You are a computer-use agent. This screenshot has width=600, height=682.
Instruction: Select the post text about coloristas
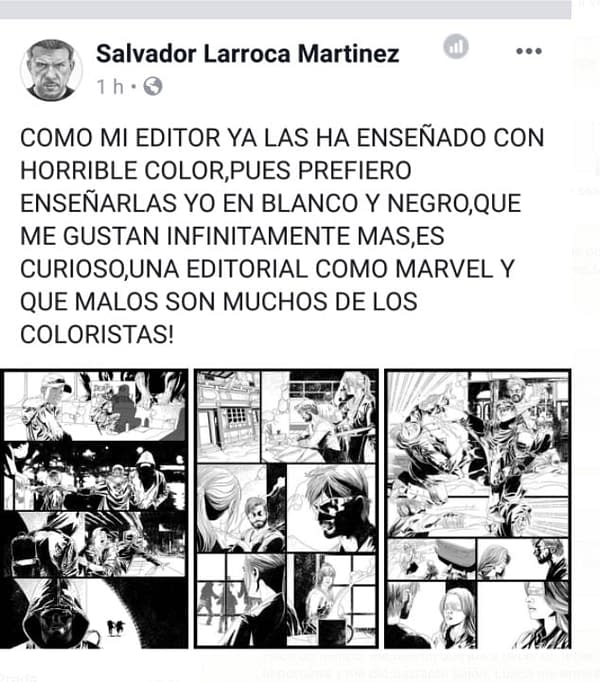pyautogui.click(x=282, y=236)
